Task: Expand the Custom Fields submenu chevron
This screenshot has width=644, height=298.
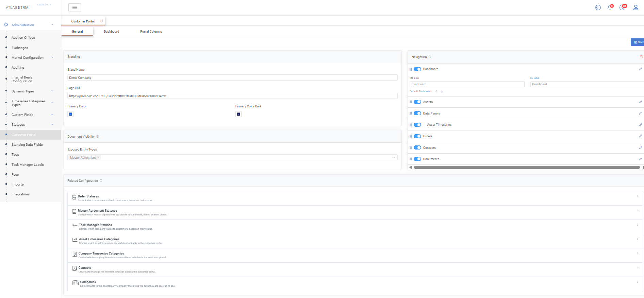Action: [x=52, y=115]
